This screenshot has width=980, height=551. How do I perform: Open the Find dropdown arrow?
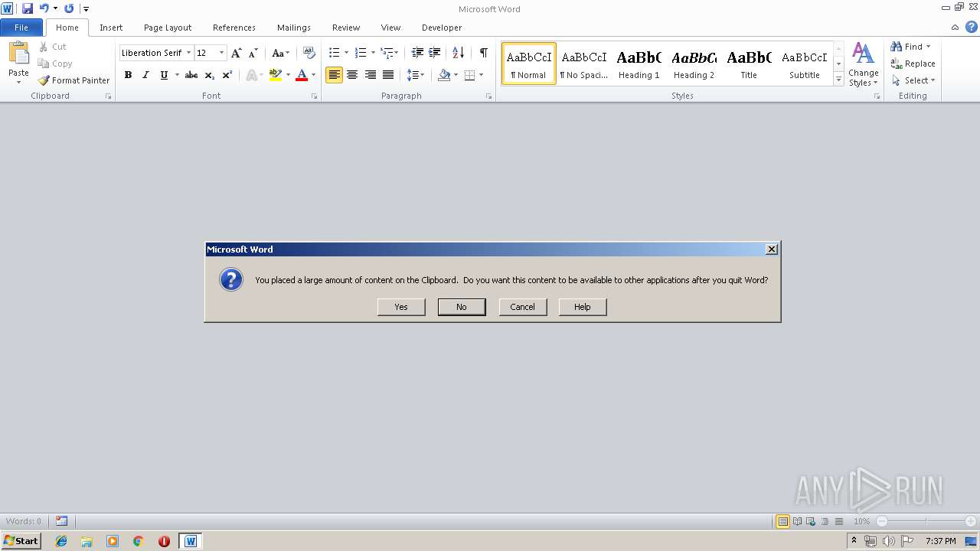929,47
